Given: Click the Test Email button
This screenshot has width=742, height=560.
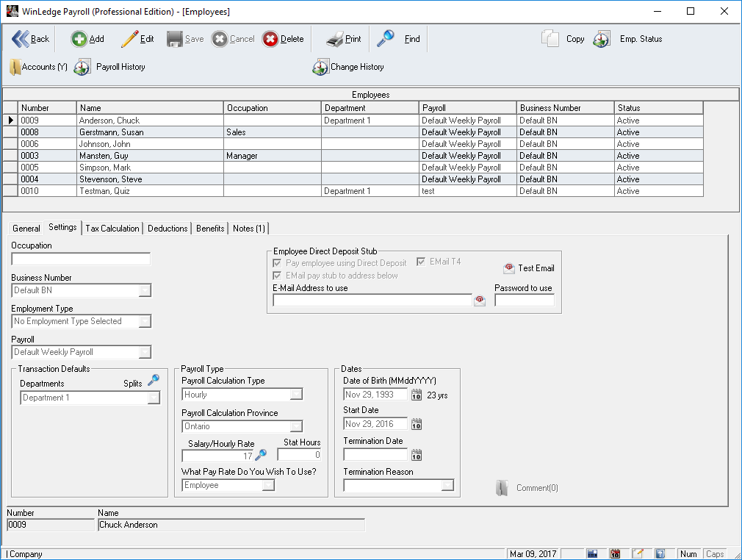Looking at the screenshot, I should pos(529,268).
